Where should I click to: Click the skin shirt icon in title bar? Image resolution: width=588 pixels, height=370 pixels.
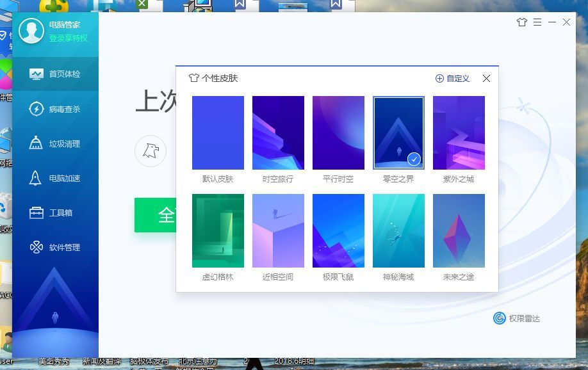point(522,22)
